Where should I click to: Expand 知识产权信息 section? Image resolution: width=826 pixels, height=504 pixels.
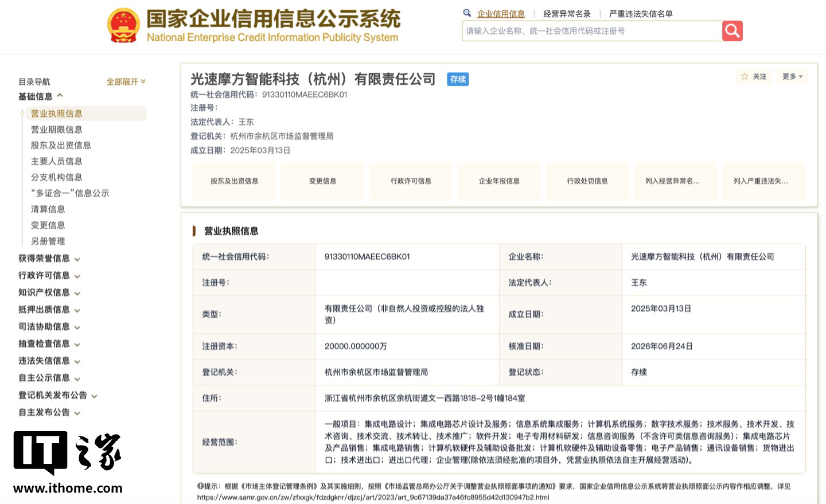click(49, 292)
